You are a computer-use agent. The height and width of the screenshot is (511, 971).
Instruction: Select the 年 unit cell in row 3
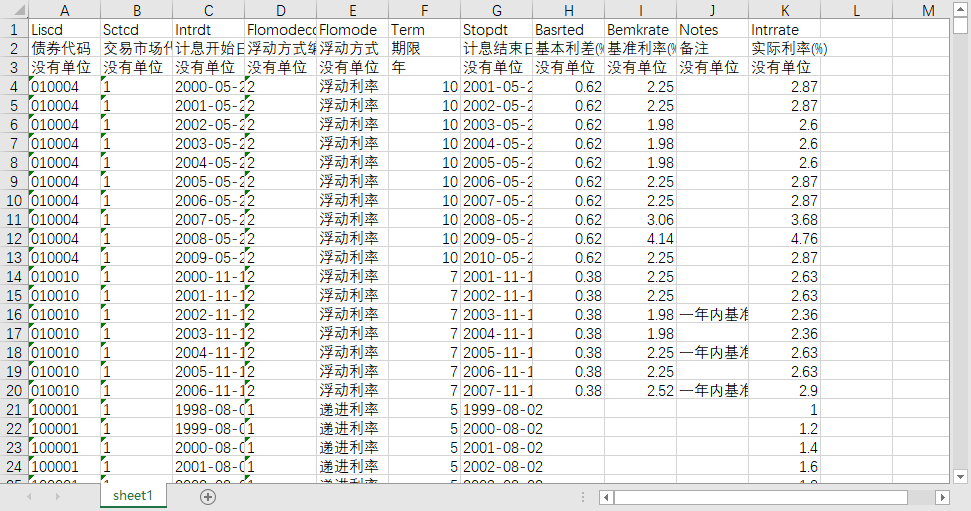click(424, 68)
